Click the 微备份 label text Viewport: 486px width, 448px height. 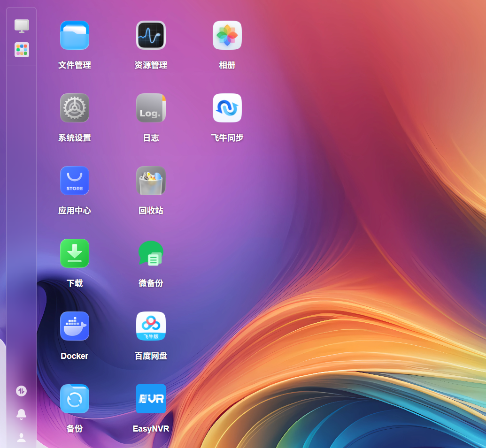pos(151,283)
